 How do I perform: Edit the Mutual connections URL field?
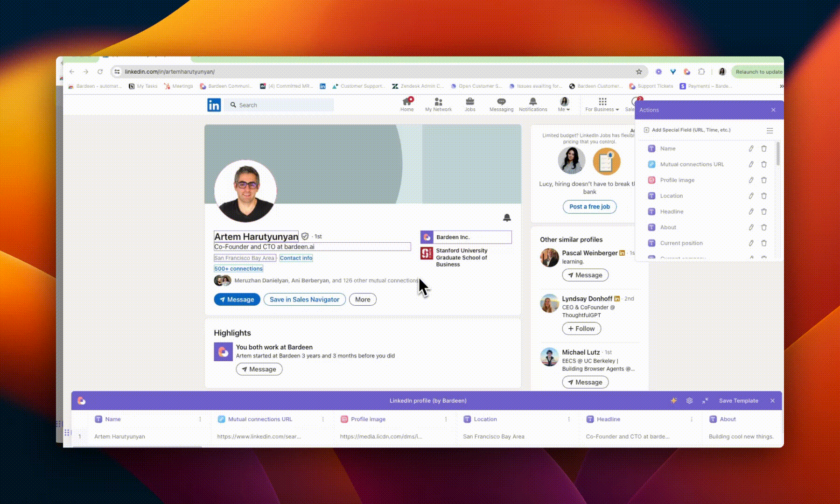[x=751, y=164]
